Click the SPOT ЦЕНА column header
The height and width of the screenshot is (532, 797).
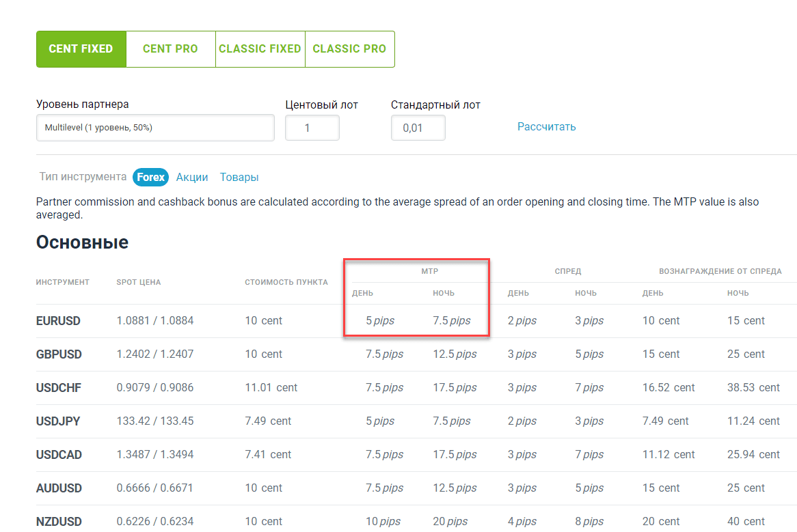coord(139,282)
